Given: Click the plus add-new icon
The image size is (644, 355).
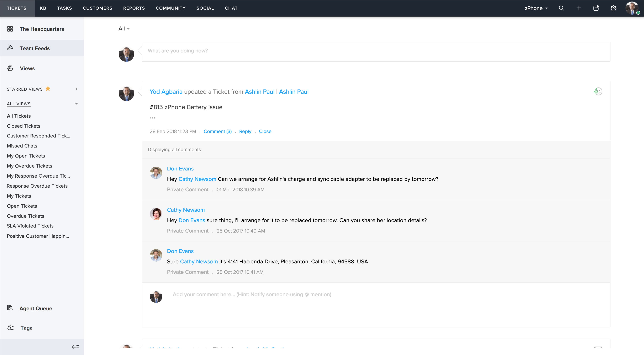Looking at the screenshot, I should point(579,8).
